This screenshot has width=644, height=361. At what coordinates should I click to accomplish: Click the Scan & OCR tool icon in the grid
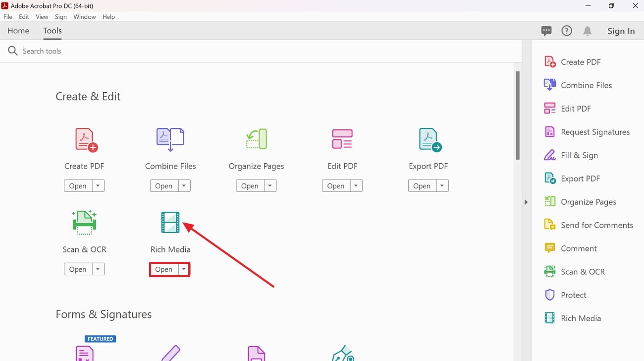[x=84, y=222]
